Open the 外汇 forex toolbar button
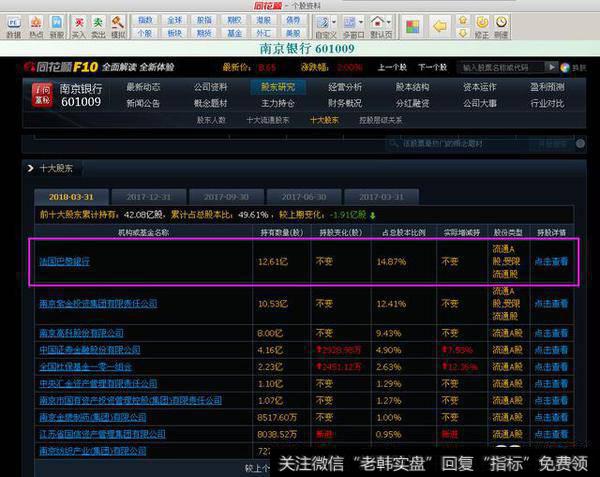Image resolution: width=600 pixels, height=477 pixels. 264,33
